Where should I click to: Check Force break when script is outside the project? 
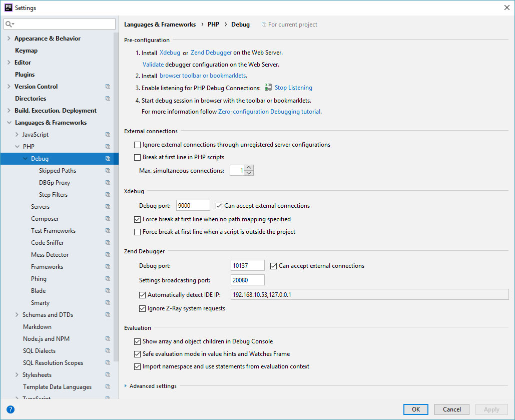click(137, 232)
